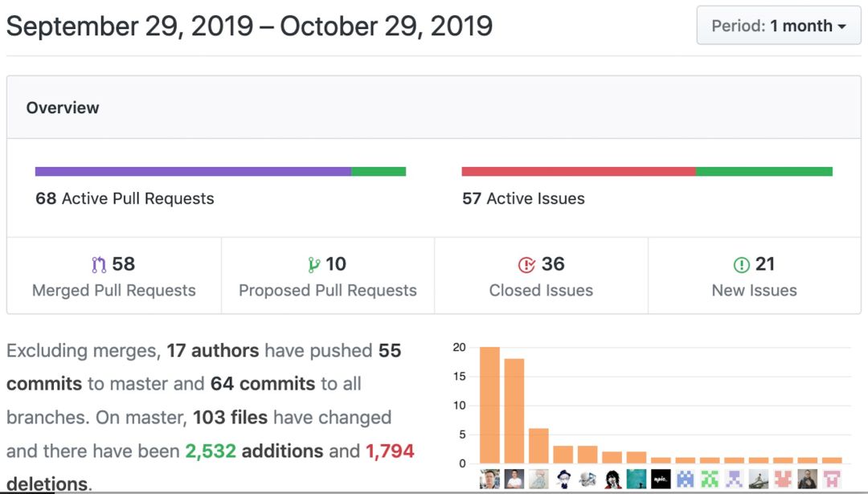This screenshot has height=494, width=868.
Task: Open the Period: 1 month dropdown
Action: pos(778,26)
